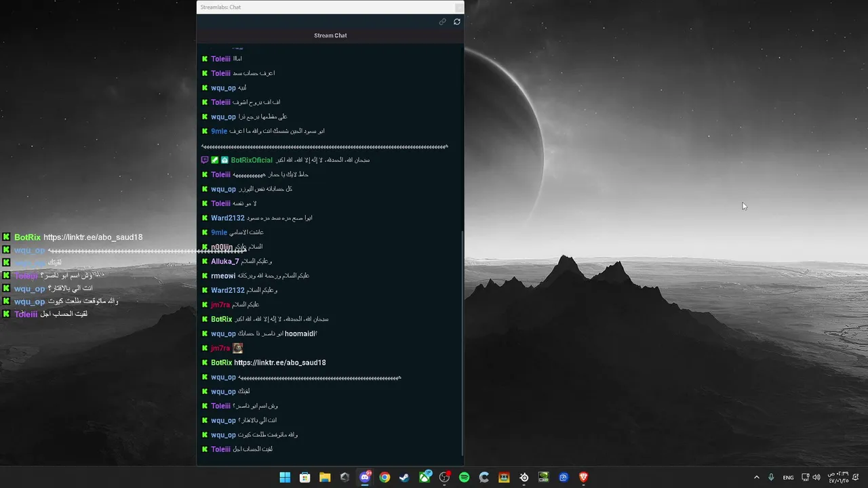Click the BotRixOficial username
This screenshot has height=488, width=868.
click(252, 160)
